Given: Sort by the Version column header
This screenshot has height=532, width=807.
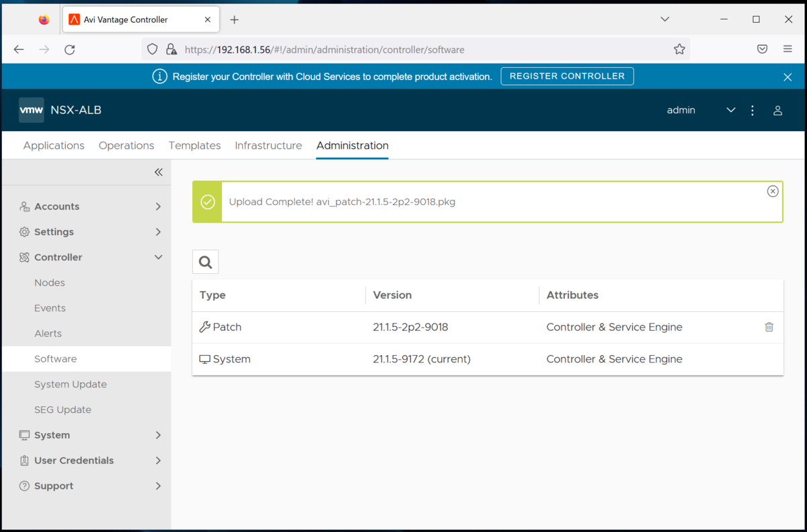Looking at the screenshot, I should (x=392, y=295).
